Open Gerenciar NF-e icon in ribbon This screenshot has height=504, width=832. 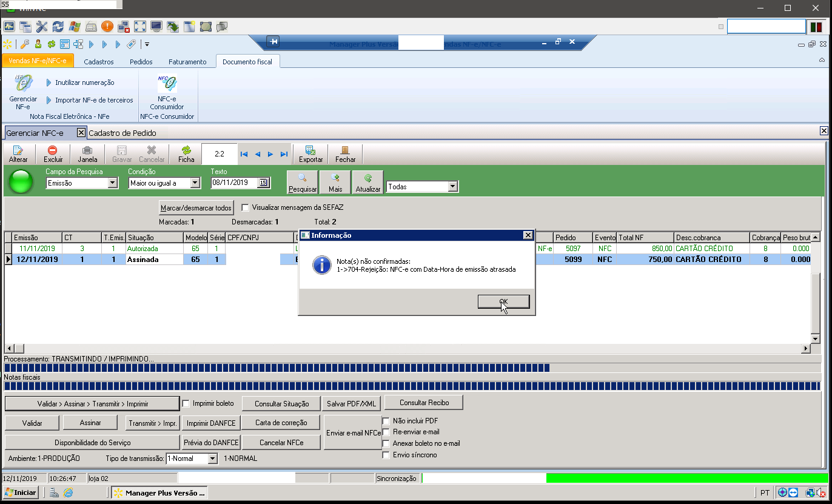(23, 84)
